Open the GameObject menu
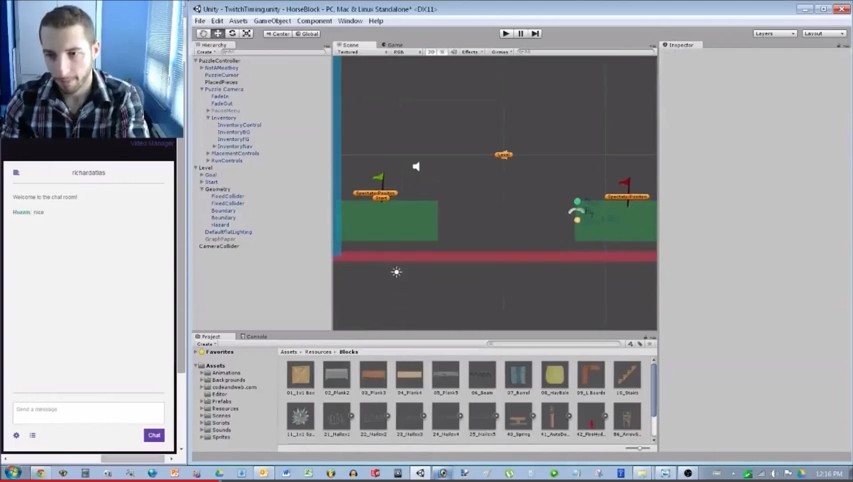853x482 pixels. [x=272, y=21]
